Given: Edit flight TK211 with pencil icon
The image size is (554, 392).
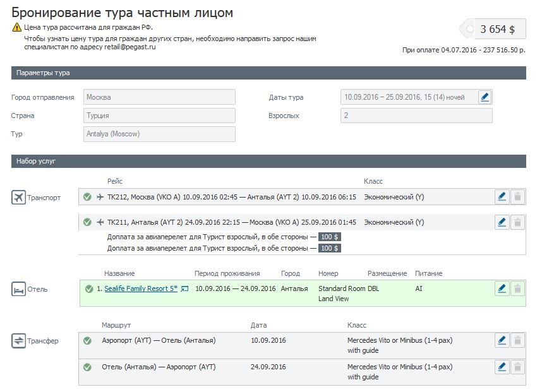Looking at the screenshot, I should pyautogui.click(x=502, y=222).
